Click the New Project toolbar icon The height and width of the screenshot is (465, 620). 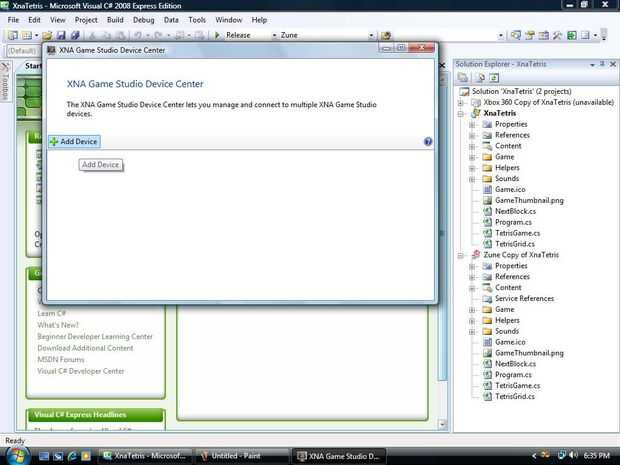pos(13,35)
